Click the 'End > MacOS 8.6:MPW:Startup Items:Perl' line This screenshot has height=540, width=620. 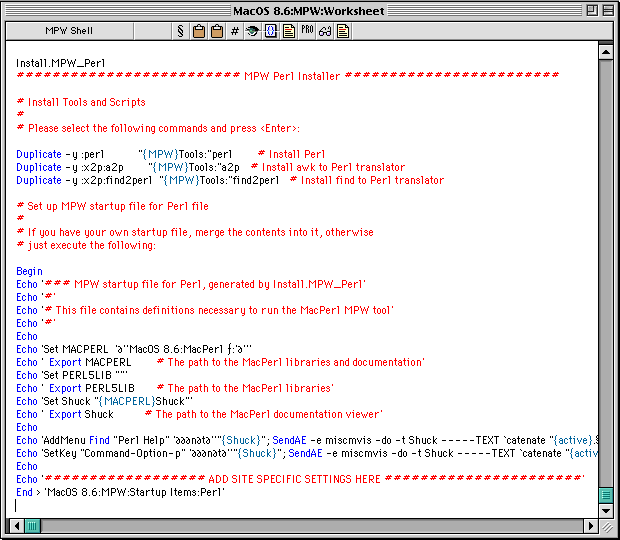120,493
